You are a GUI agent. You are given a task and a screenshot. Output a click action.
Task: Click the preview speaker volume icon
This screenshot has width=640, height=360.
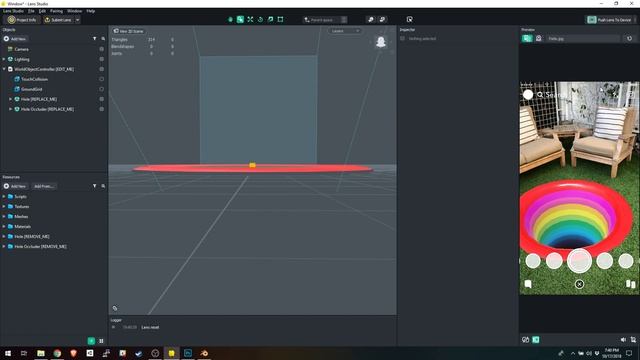(623, 340)
